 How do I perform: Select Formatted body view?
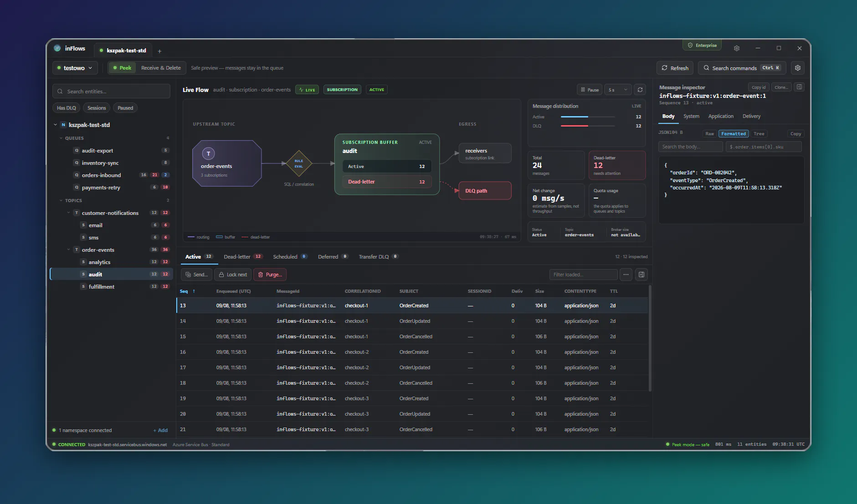(x=734, y=134)
